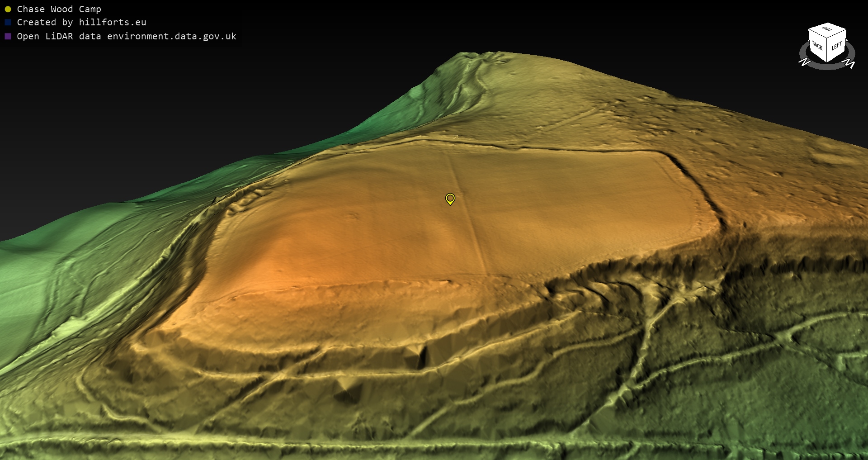
Task: Select the TOP face of the view cube
Action: (x=827, y=30)
